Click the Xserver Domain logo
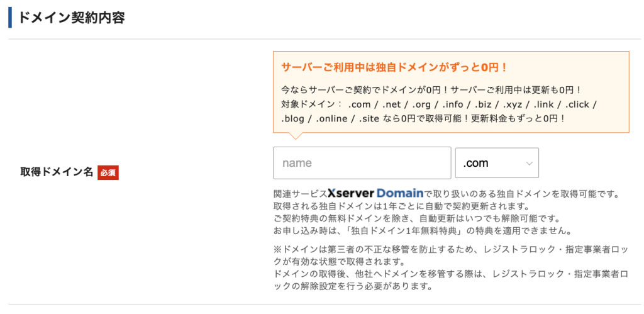 coord(375,193)
